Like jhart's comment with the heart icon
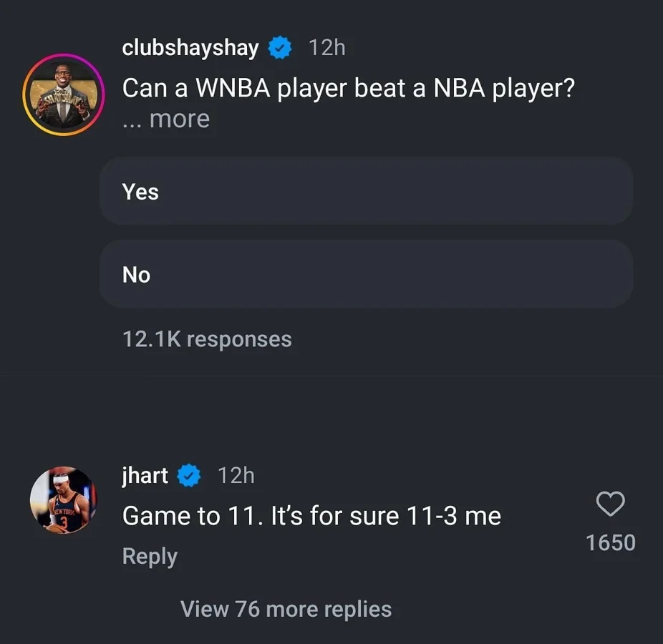The height and width of the screenshot is (644, 663). pyautogui.click(x=610, y=504)
